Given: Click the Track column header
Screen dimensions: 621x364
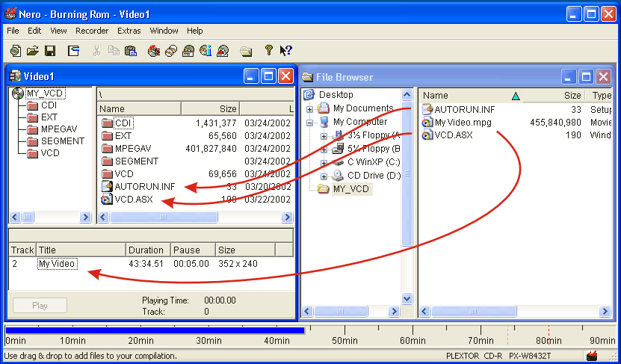Looking at the screenshot, I should pyautogui.click(x=22, y=250).
